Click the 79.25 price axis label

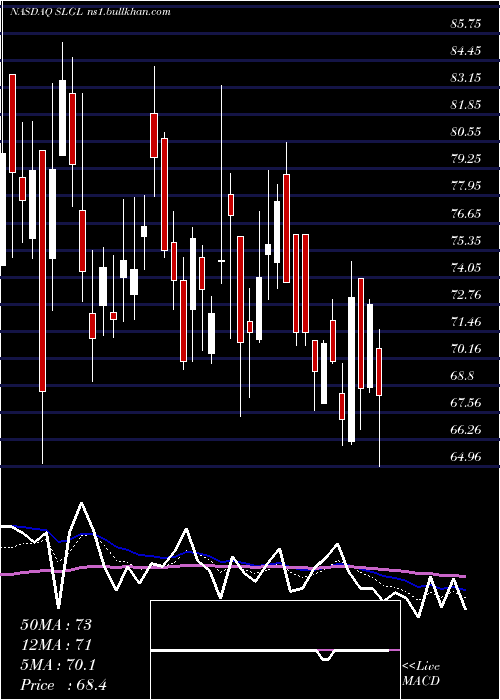coord(466,159)
